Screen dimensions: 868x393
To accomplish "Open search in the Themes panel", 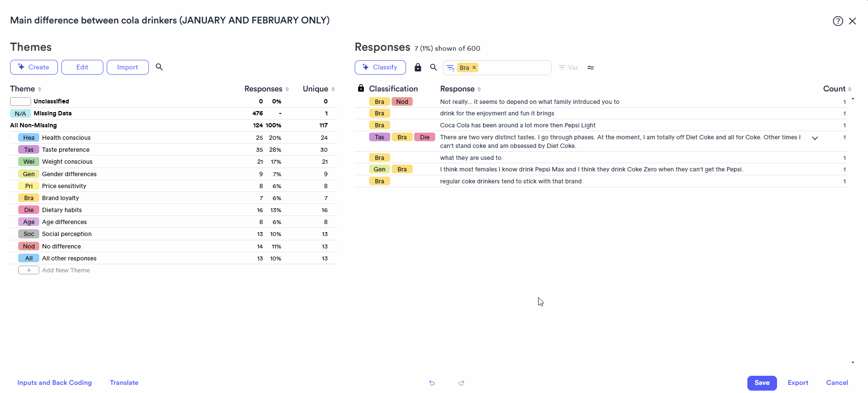I will 159,67.
